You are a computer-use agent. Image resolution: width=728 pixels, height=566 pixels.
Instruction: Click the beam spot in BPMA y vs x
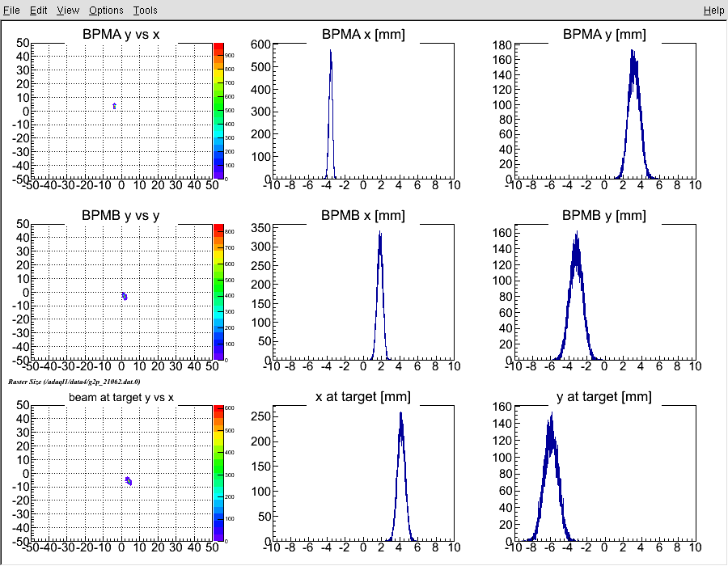115,106
